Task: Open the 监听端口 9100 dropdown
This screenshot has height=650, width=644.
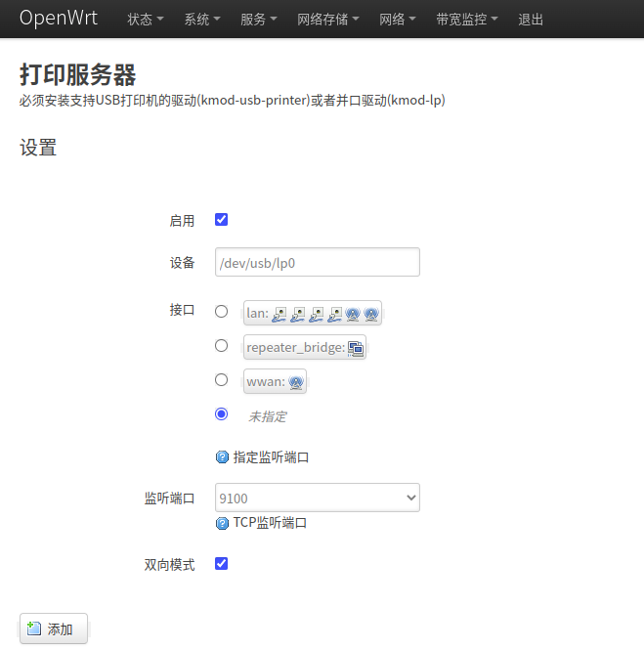Action: tap(318, 498)
